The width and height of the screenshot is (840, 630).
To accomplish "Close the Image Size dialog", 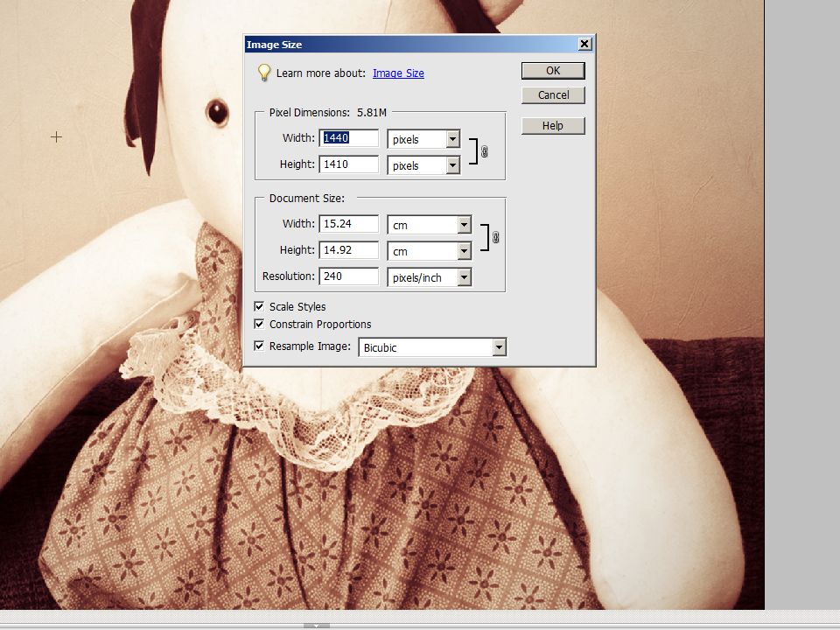I will click(x=585, y=44).
